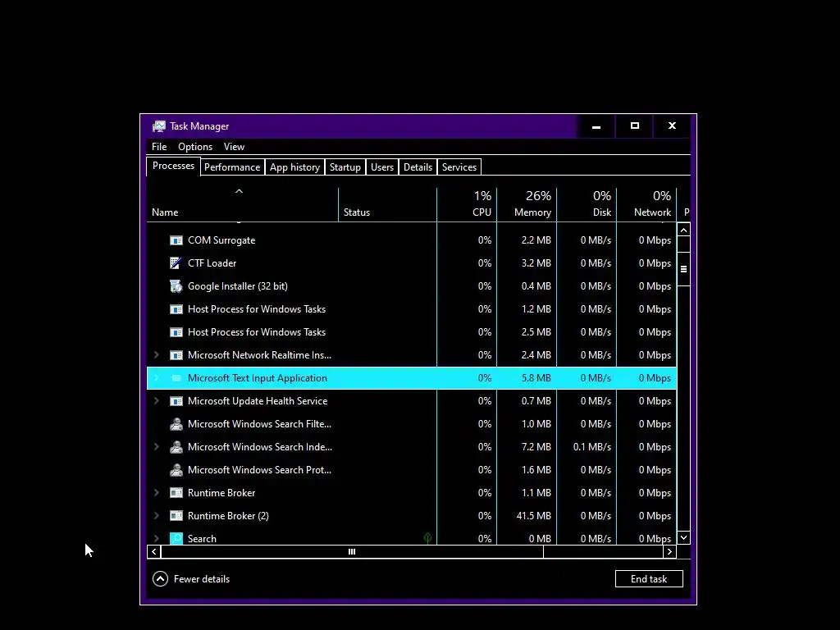This screenshot has width=840, height=630.
Task: Sort processes by Memory column
Action: pos(527,204)
